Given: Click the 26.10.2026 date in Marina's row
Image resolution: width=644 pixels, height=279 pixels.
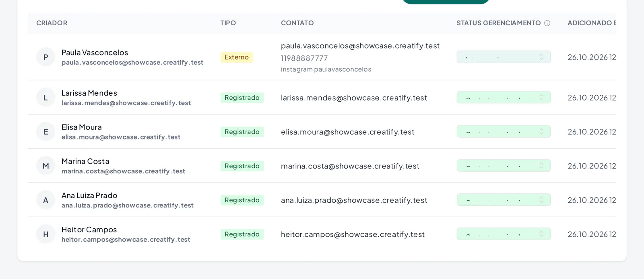Looking at the screenshot, I should pos(592,166).
